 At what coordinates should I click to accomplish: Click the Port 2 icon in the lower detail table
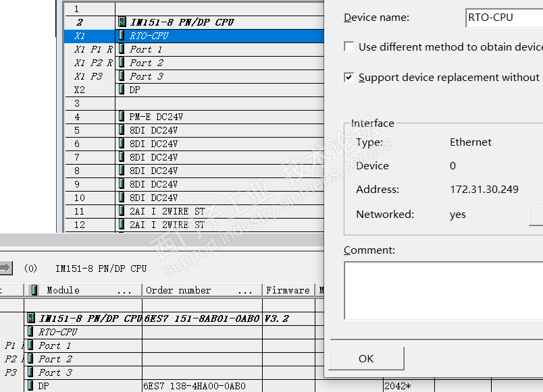(30, 359)
